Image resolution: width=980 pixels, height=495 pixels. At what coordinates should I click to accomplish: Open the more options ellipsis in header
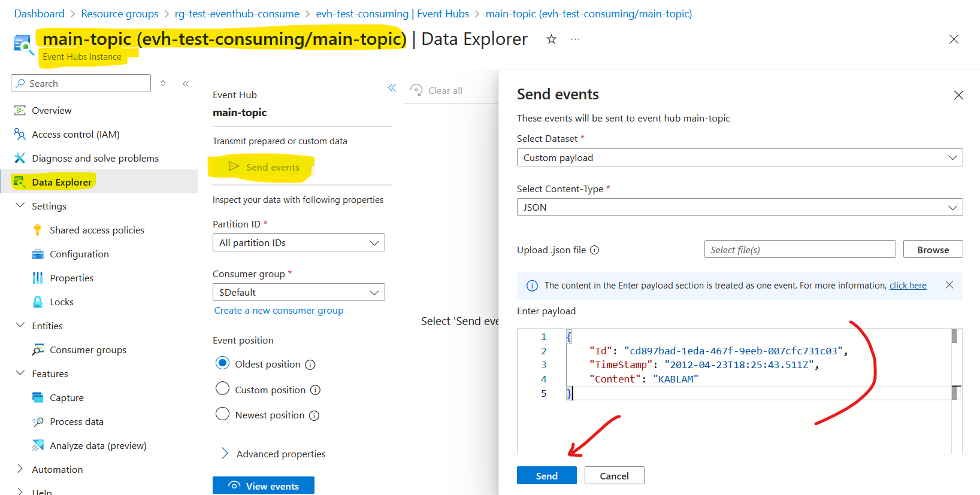575,39
